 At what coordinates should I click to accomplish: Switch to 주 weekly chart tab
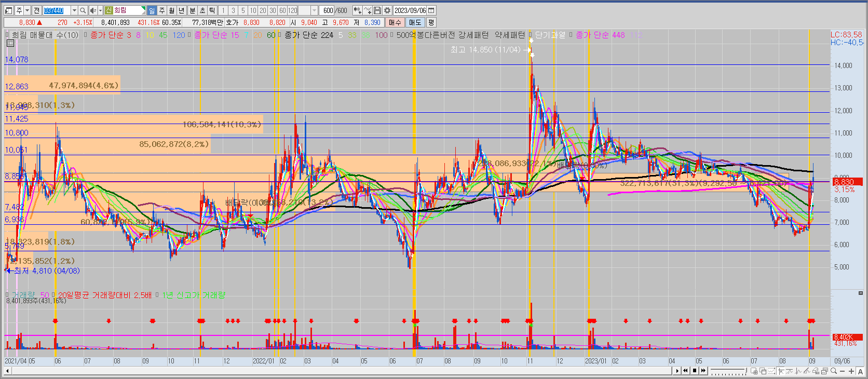pos(161,10)
